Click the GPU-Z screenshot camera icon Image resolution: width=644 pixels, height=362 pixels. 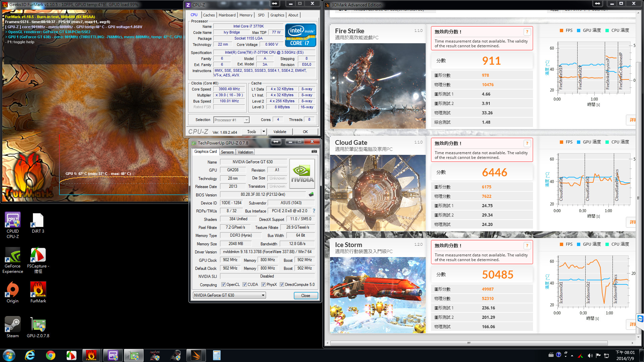(314, 152)
